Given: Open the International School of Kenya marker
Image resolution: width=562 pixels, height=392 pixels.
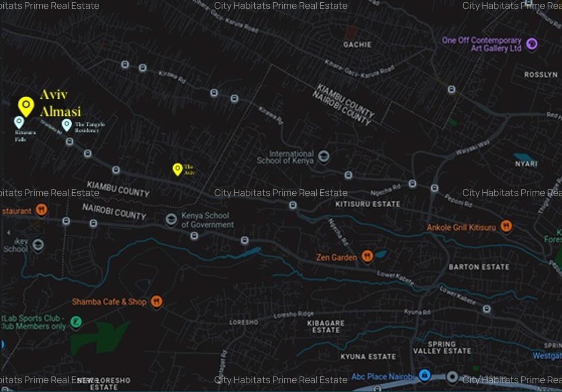Looking at the screenshot, I should point(323,156).
